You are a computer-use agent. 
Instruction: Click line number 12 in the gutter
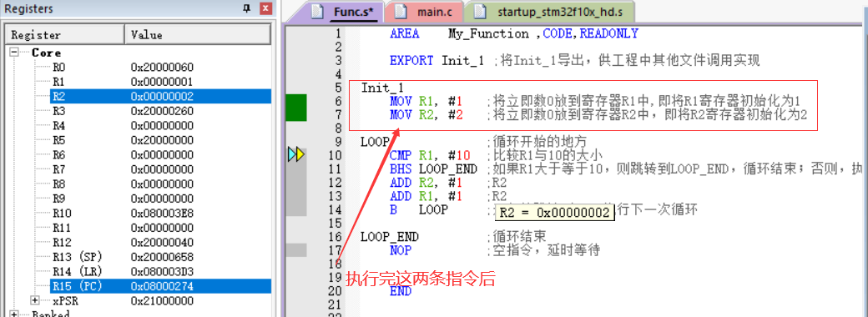point(336,183)
